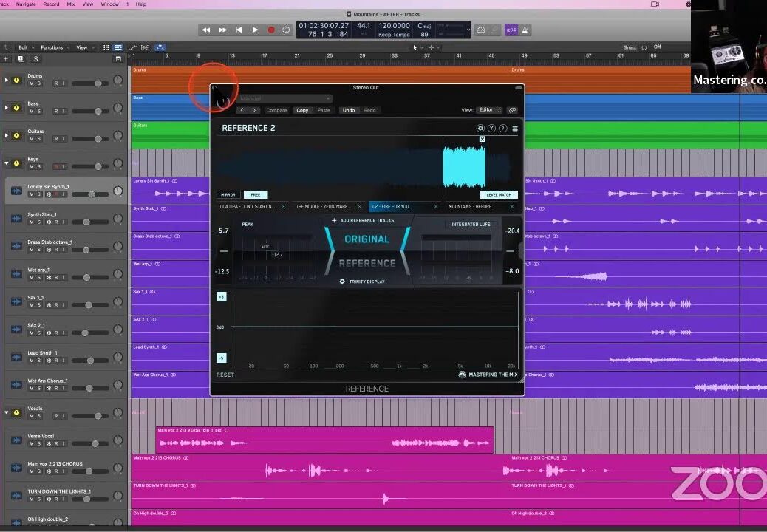Collapse the Vocals track stack
The image size is (767, 532).
click(7, 412)
